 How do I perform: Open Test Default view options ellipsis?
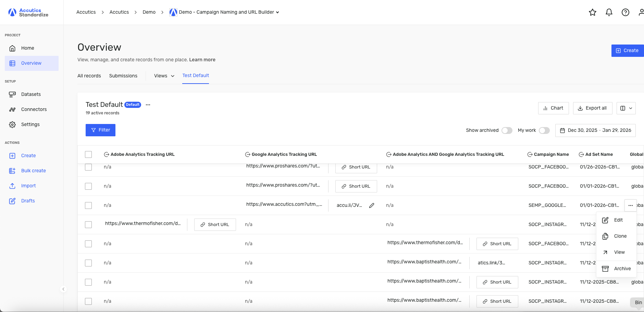pos(148,105)
